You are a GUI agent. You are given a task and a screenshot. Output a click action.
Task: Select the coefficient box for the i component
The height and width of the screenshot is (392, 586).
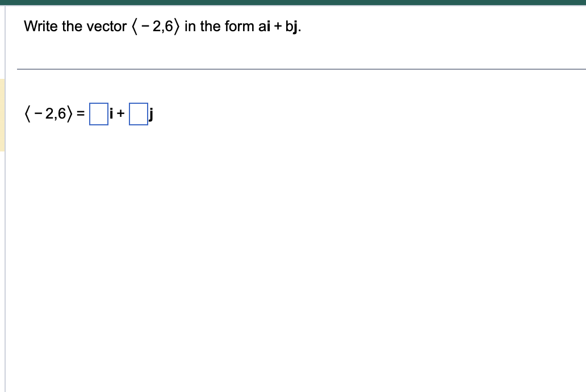tap(98, 113)
